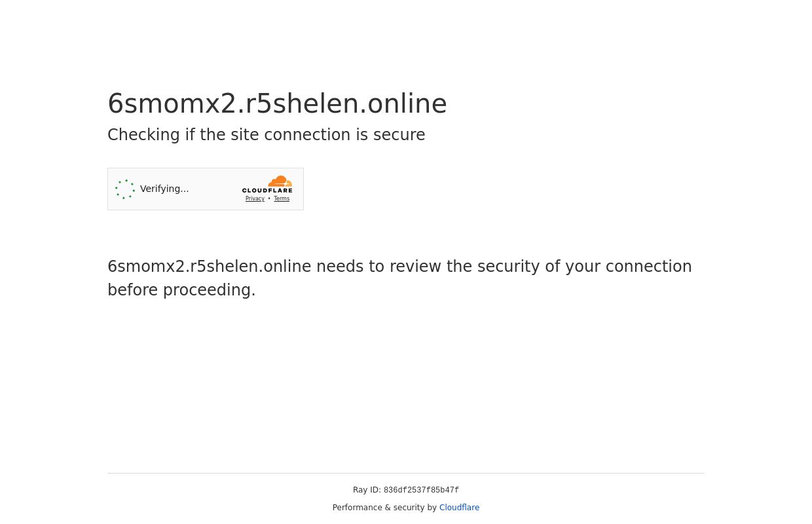812x524 pixels.
Task: Click the Ray ID value 836df2537f85b47f
Action: 421,491
